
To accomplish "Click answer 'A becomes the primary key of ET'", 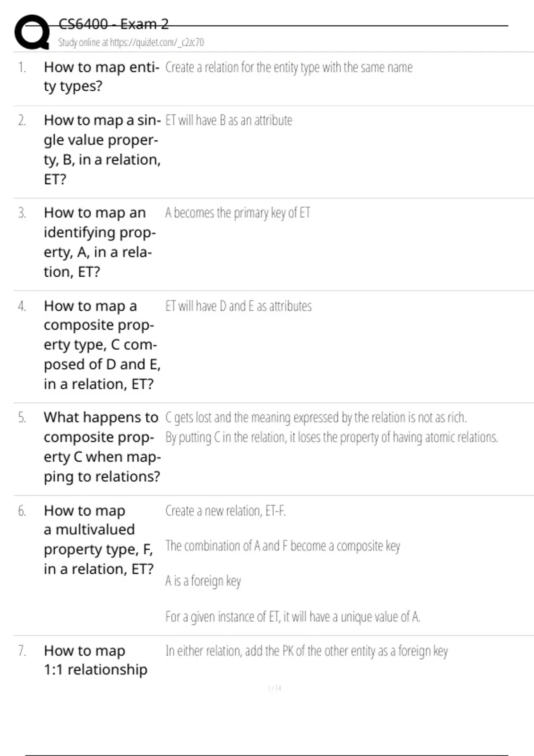I will click(x=238, y=213).
